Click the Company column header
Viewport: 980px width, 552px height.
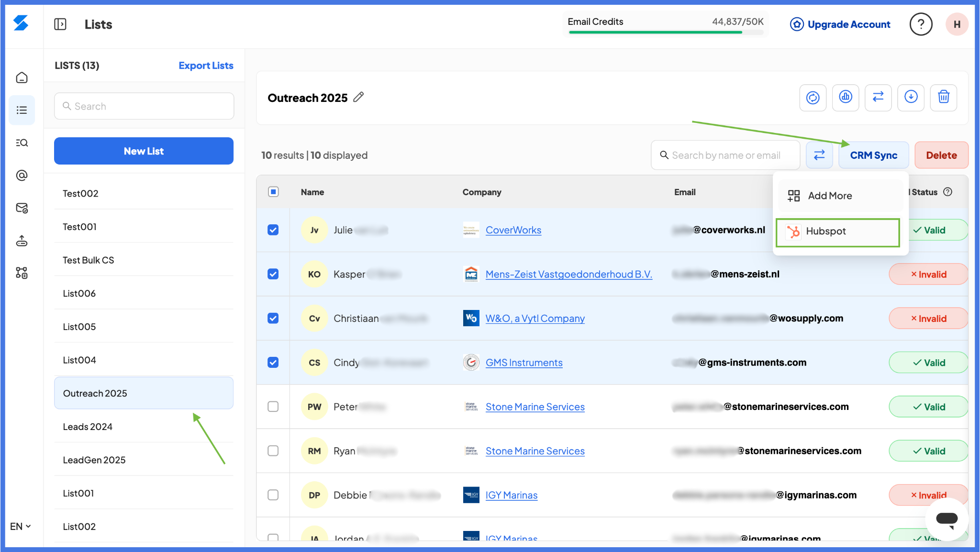pos(482,192)
